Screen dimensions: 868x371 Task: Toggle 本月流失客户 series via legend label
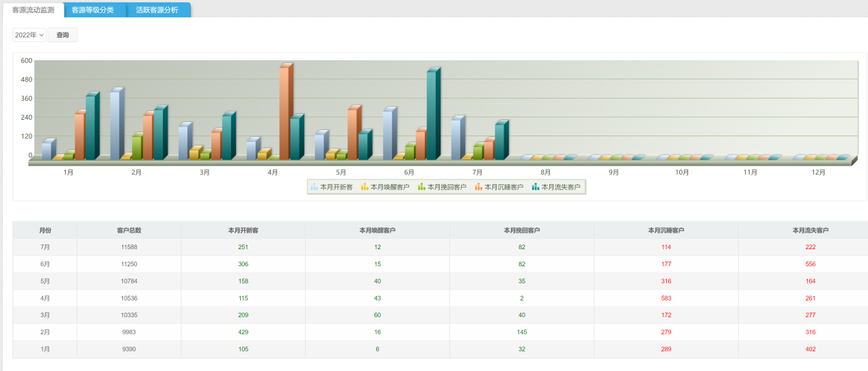pyautogui.click(x=560, y=187)
